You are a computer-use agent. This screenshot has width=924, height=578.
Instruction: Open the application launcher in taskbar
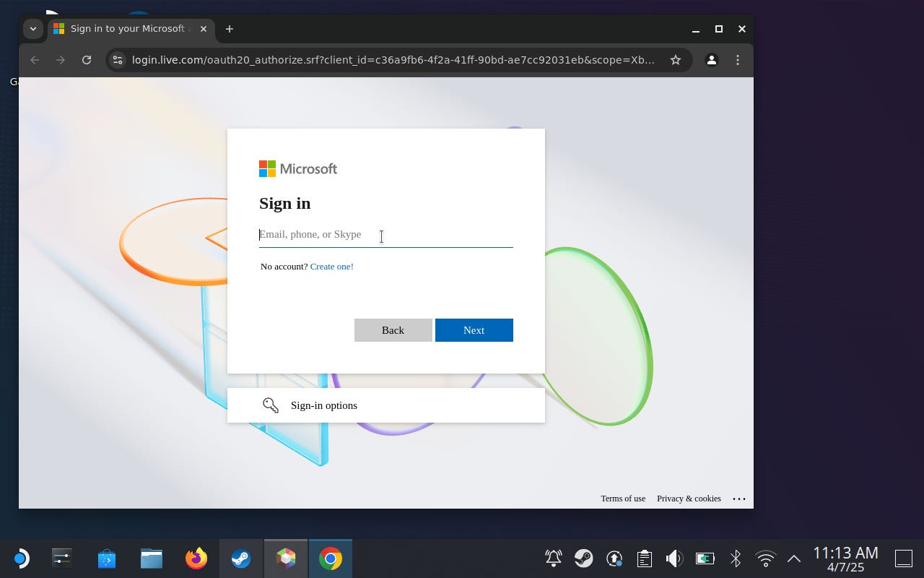point(20,558)
